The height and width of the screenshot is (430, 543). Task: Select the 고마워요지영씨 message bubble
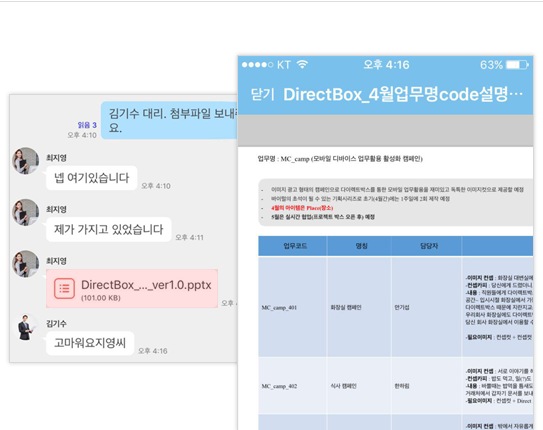pos(90,343)
